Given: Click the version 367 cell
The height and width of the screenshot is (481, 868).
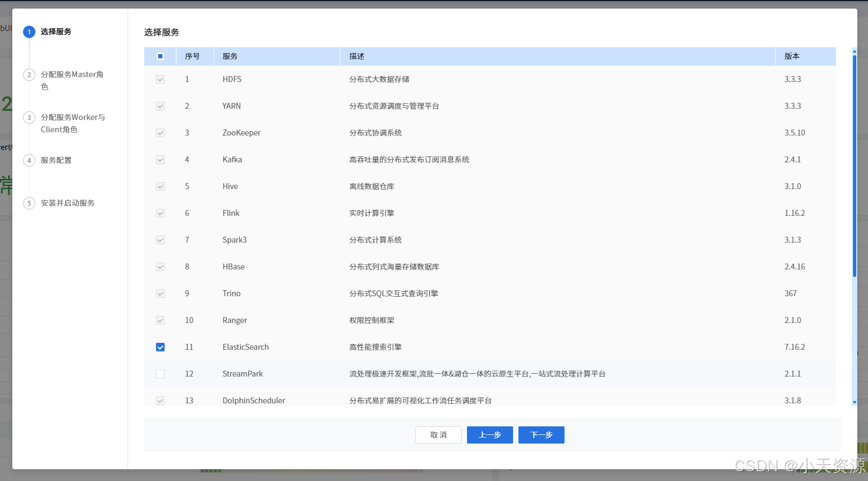Looking at the screenshot, I should [x=791, y=294].
